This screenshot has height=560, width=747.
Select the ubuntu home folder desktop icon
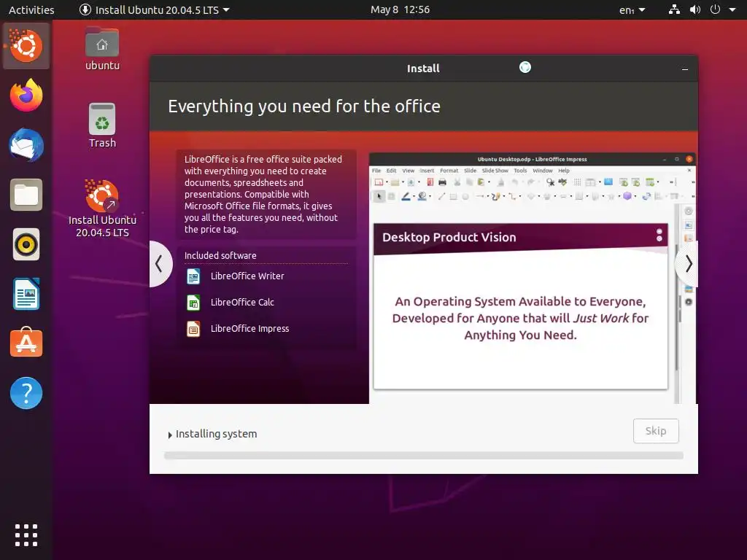102,50
